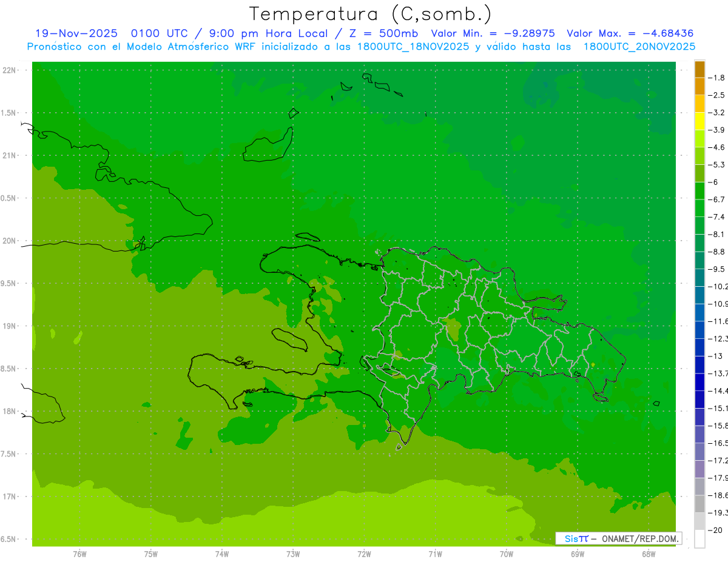Click the 19N latitude label
This screenshot has width=728, height=562.
9,326
